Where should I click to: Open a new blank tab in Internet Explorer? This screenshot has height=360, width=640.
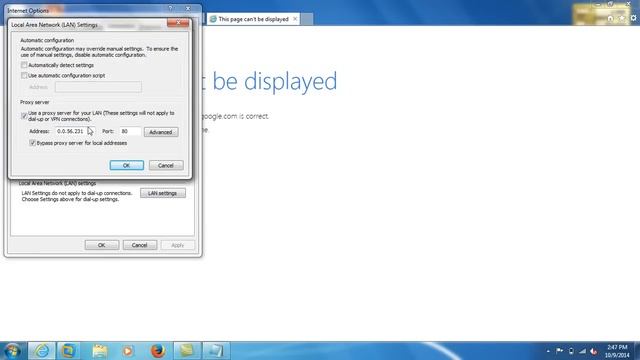307,19
